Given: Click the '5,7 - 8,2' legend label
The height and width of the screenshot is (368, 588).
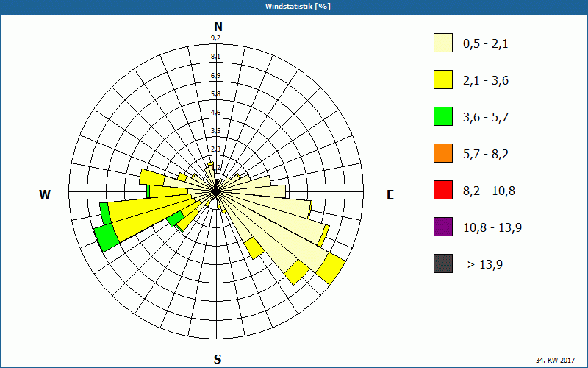Looking at the screenshot, I should (486, 155).
